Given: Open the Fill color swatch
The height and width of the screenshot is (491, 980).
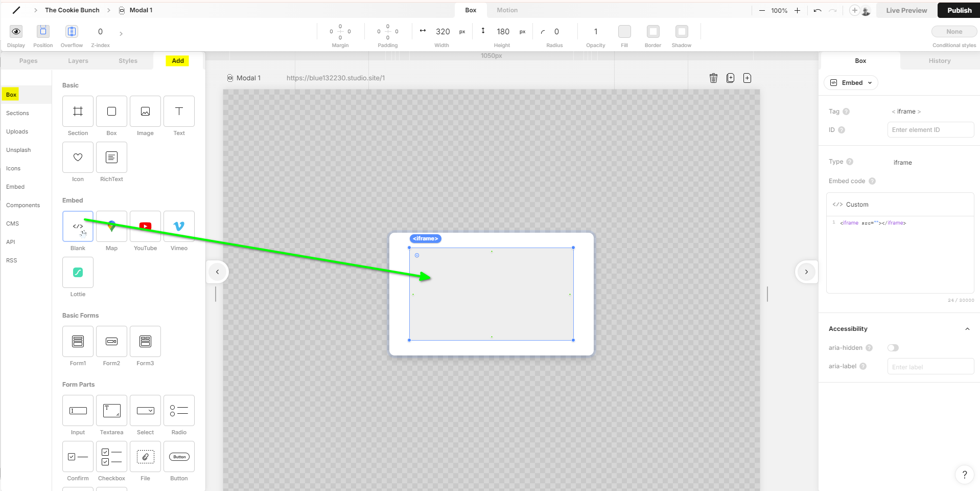Looking at the screenshot, I should 624,32.
